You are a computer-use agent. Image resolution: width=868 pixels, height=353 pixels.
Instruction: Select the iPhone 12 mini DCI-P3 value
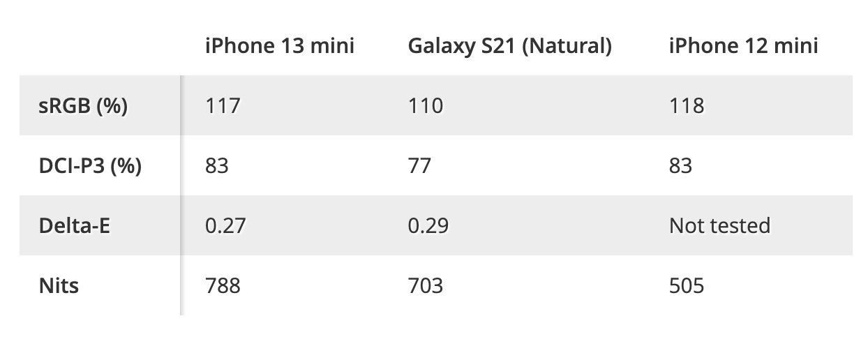[680, 166]
